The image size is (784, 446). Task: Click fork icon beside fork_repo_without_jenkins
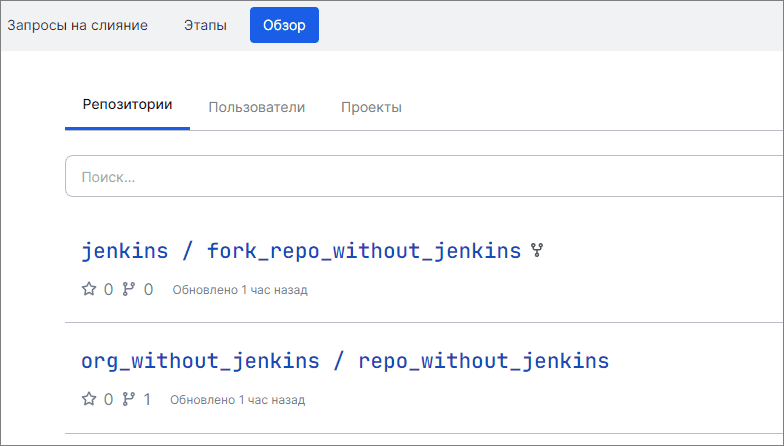[537, 250]
